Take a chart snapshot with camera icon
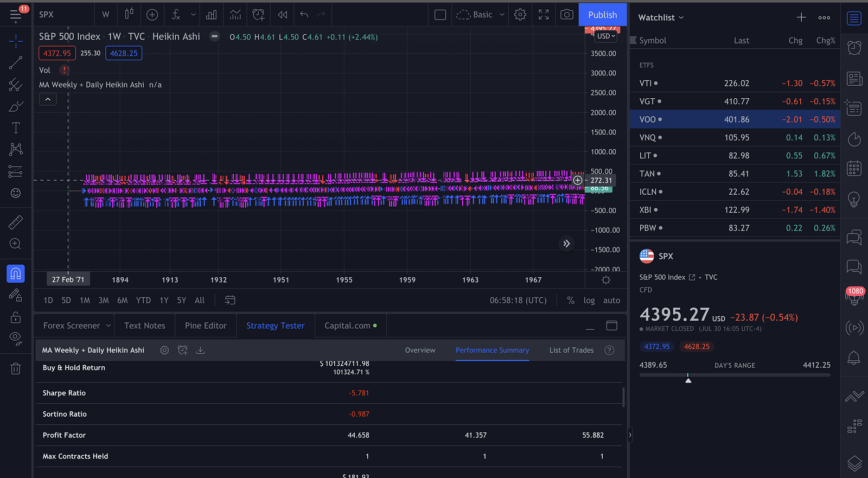Screen dimensions: 868x478 coord(566,15)
